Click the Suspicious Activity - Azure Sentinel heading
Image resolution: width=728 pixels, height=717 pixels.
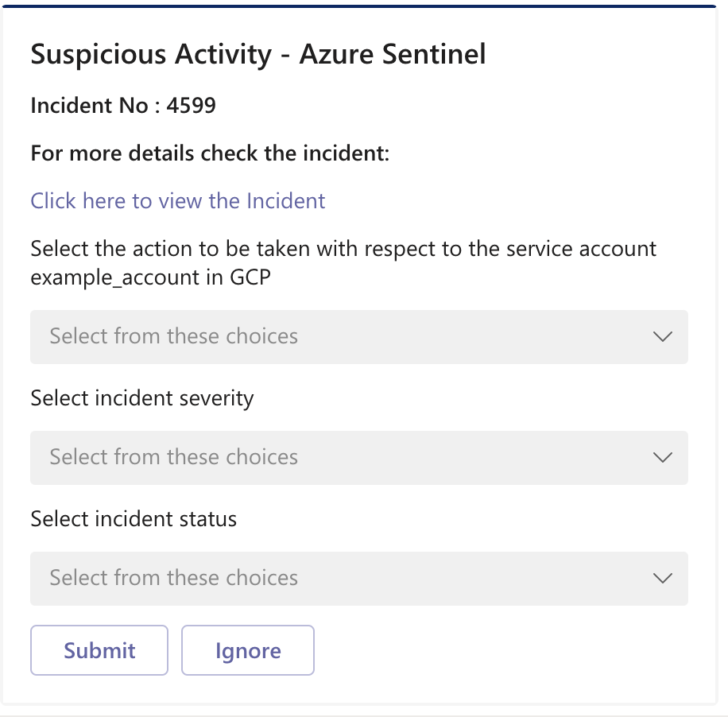258,55
